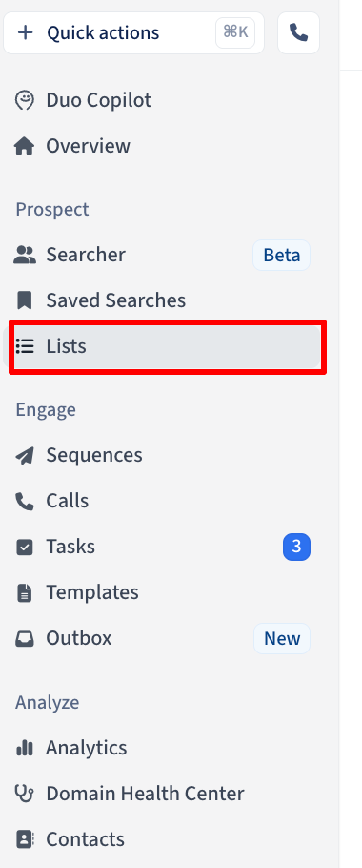This screenshot has width=362, height=868.
Task: Open Saved Searches bookmark icon
Action: tap(25, 300)
